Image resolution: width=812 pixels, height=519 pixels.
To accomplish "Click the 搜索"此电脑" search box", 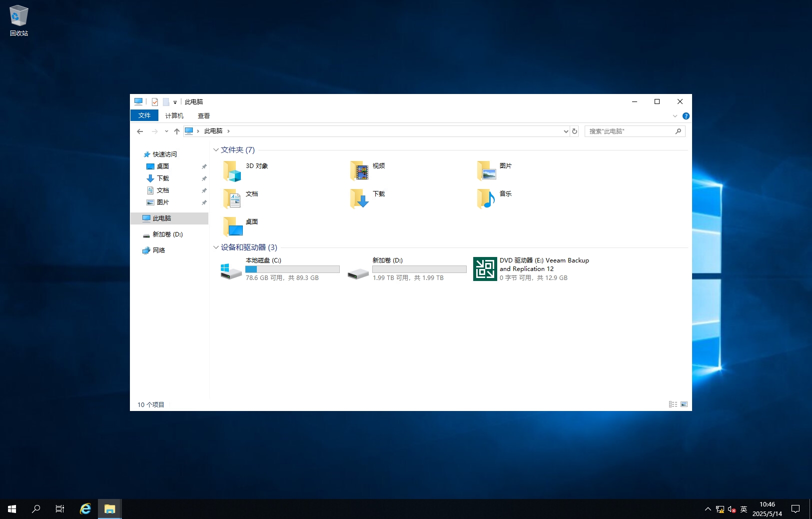I will coord(630,131).
